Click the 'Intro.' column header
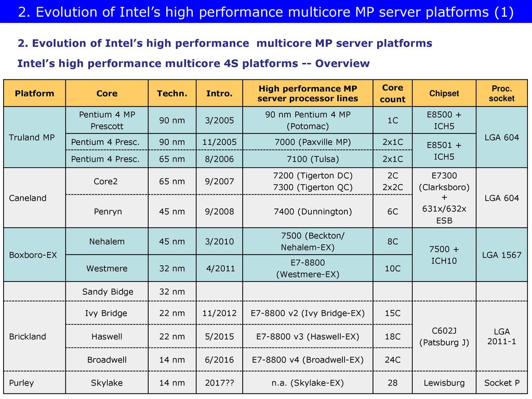The width and height of the screenshot is (532, 399). pos(220,94)
